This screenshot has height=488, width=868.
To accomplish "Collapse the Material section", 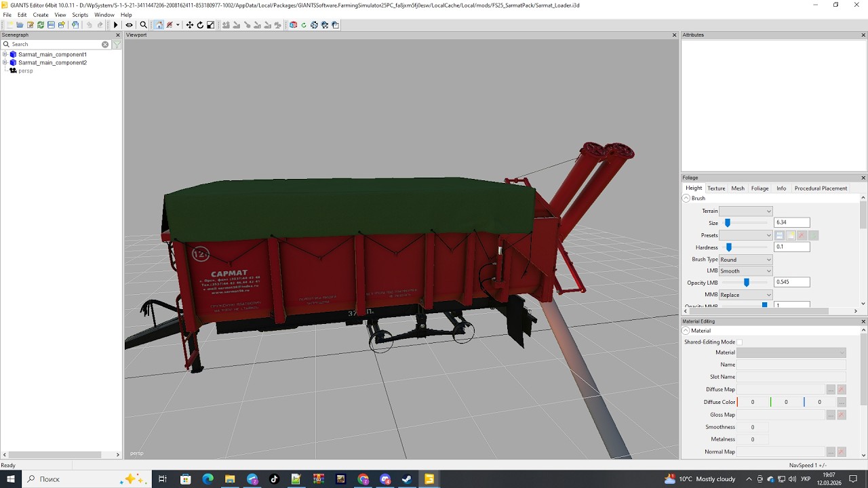I will [x=686, y=331].
